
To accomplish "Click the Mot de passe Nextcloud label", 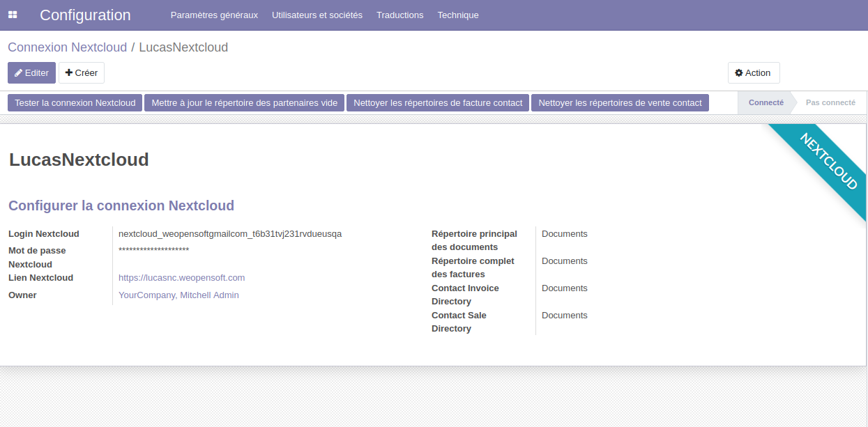I will point(37,257).
